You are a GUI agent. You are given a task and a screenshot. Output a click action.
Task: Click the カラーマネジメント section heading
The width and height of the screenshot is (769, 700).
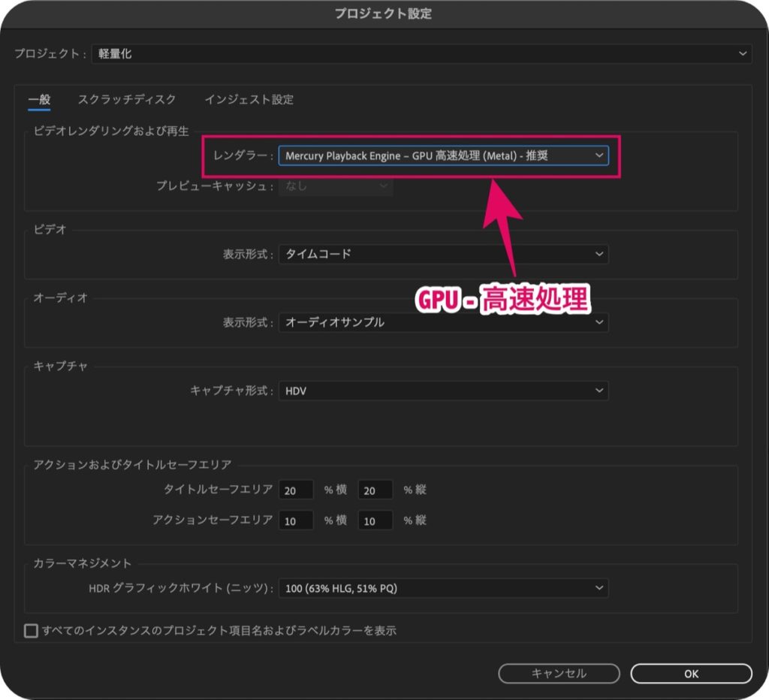(83, 563)
